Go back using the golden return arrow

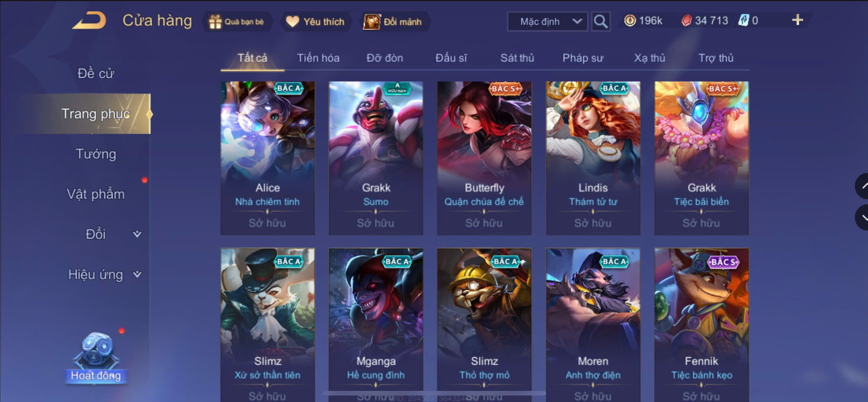[89, 21]
